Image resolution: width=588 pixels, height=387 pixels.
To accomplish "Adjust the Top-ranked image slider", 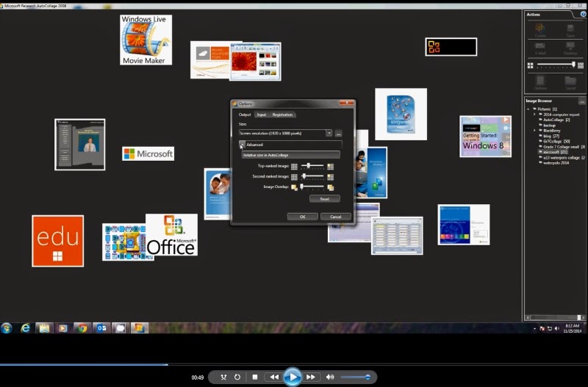I will click(312, 166).
